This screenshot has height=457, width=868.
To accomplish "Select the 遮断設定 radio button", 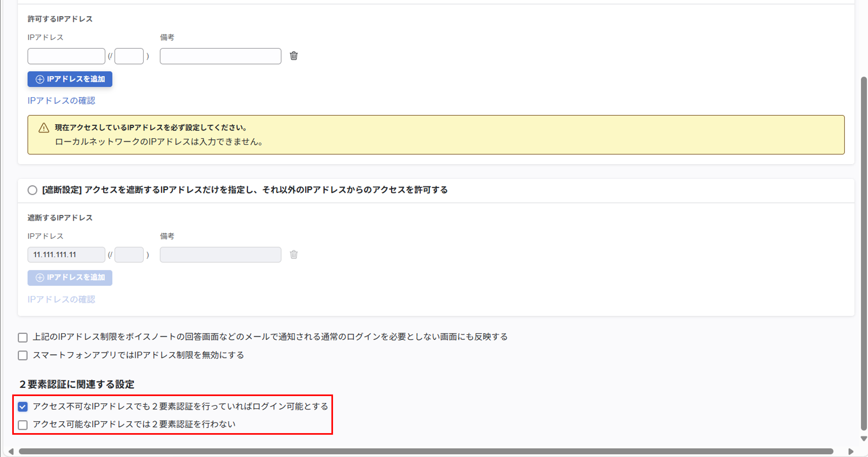I will click(x=32, y=190).
